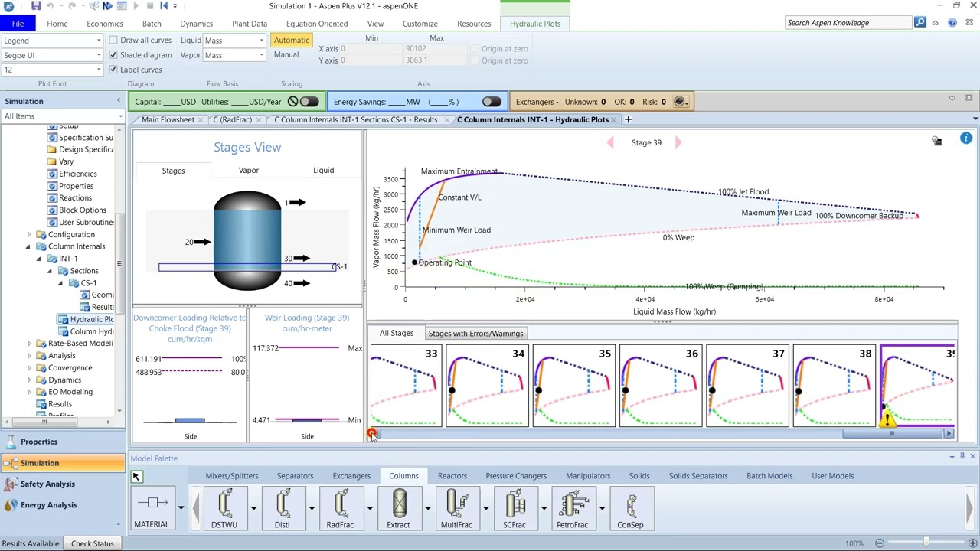Open the help question mark icon
Viewport: 980px width, 551px height.
(952, 23)
